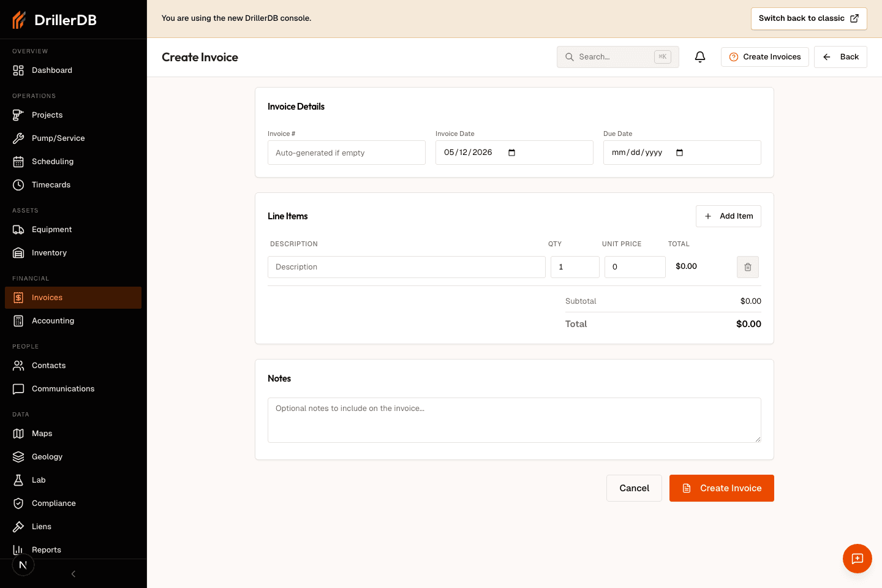Screen dimensions: 882x588
Task: Click the line item Description field
Action: tap(407, 267)
